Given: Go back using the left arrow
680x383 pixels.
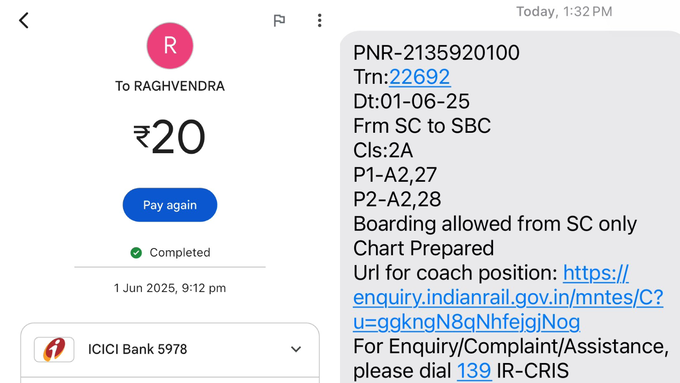Looking at the screenshot, I should coord(24,20).
